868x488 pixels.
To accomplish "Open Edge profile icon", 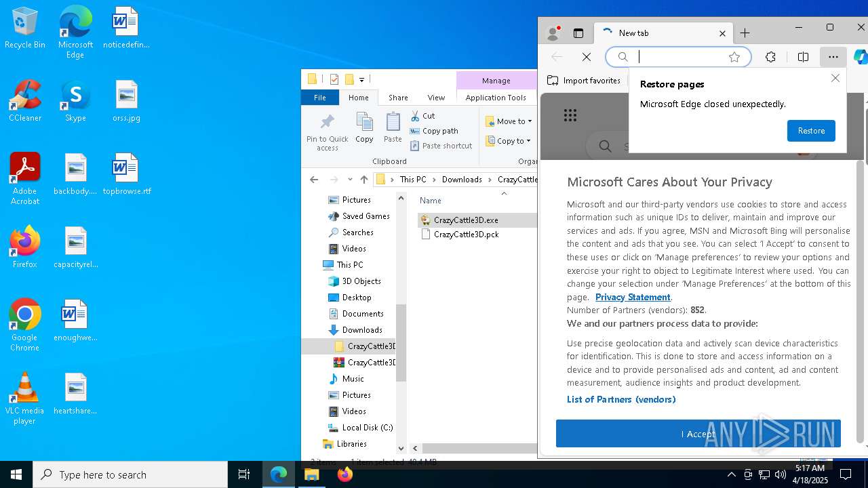I will coord(553,33).
